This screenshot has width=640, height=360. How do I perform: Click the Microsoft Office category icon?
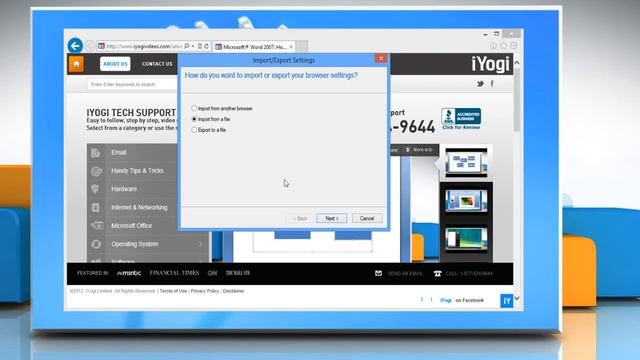point(97,226)
